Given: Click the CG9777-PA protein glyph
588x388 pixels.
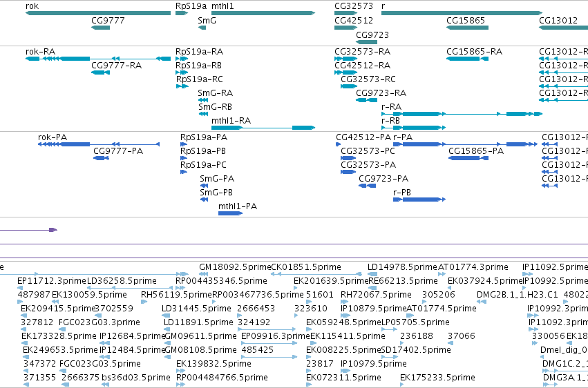Looking at the screenshot, I should click(x=101, y=158).
